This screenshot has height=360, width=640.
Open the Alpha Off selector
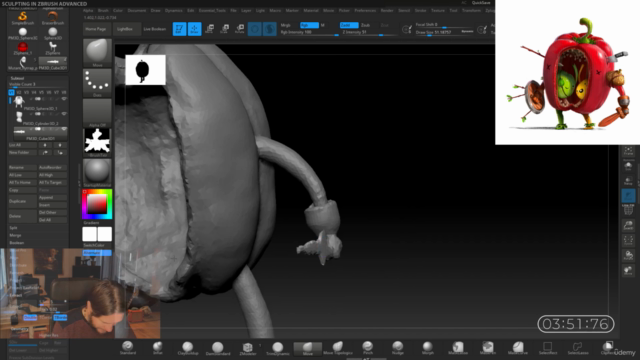tap(97, 113)
